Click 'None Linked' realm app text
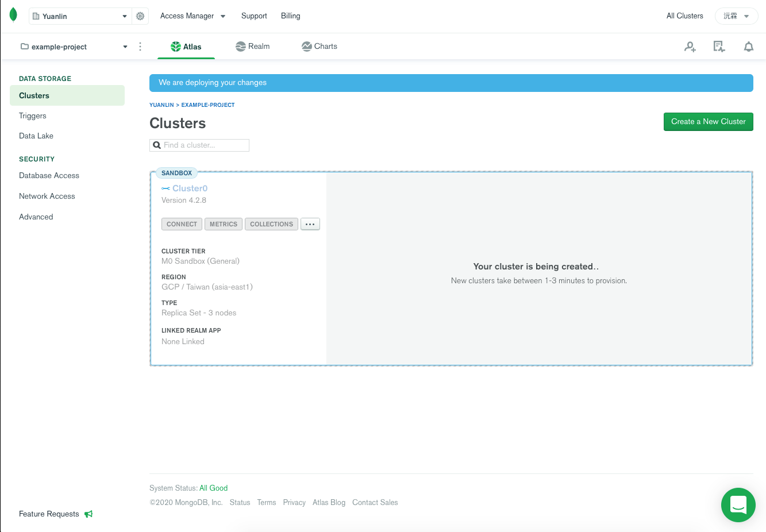This screenshot has height=532, width=766. 183,342
